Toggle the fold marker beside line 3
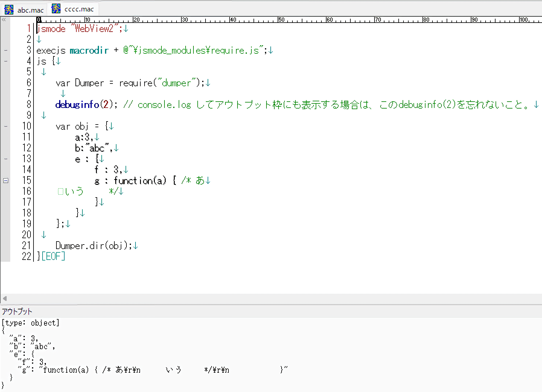The height and width of the screenshot is (392, 542). [x=6, y=50]
